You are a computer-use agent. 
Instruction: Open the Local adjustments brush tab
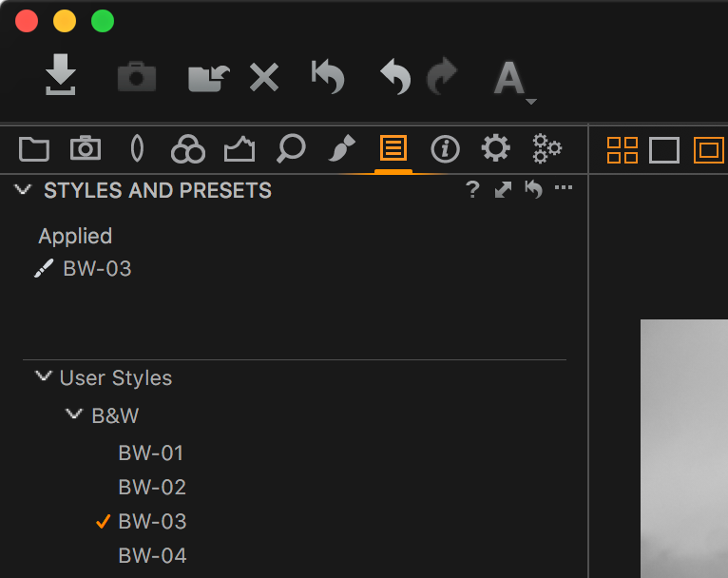pyautogui.click(x=342, y=148)
